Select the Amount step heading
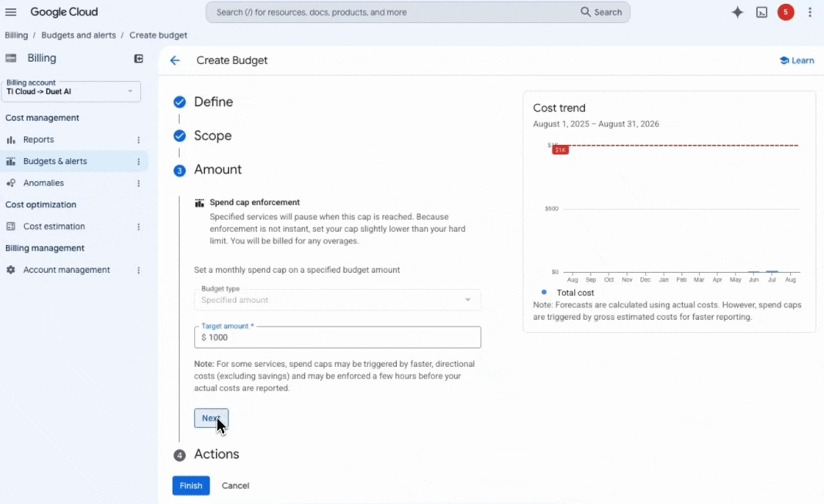This screenshot has width=824, height=504. (217, 170)
